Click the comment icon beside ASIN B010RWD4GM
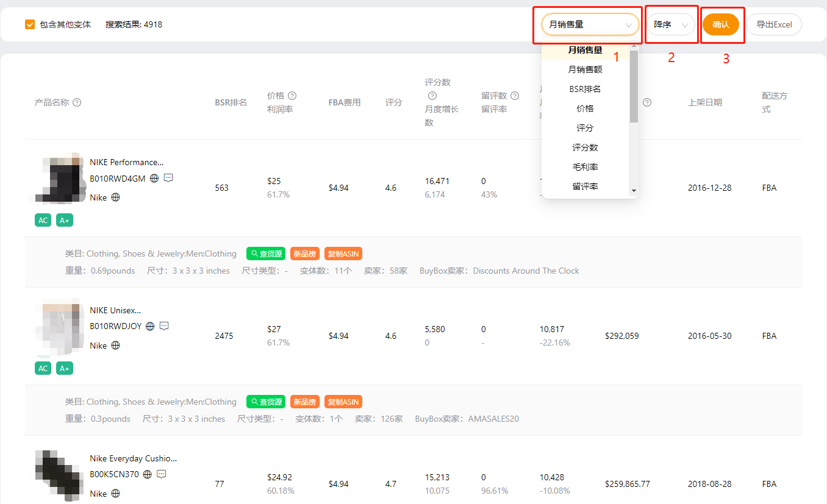 coord(168,178)
